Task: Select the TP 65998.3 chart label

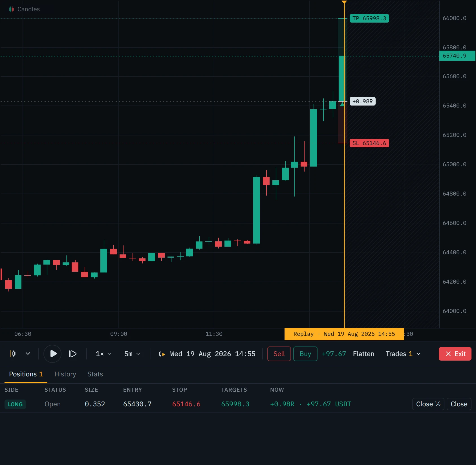Action: [369, 18]
